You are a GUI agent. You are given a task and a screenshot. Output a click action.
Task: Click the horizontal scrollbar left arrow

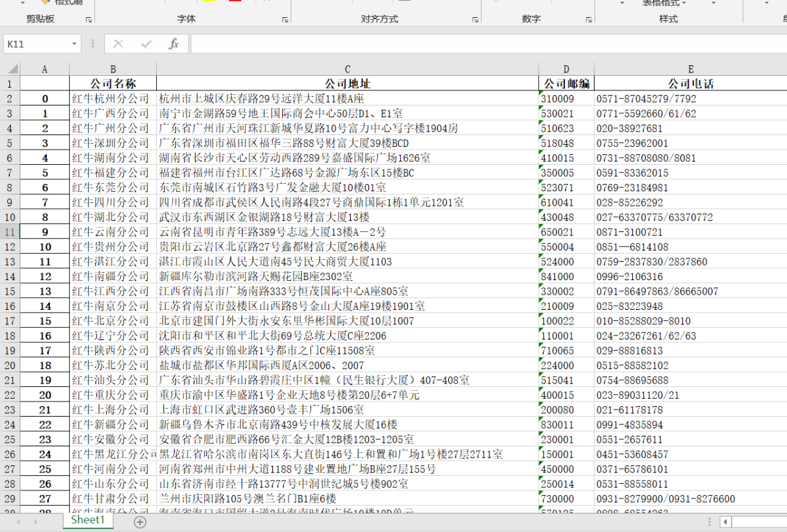tap(725, 521)
